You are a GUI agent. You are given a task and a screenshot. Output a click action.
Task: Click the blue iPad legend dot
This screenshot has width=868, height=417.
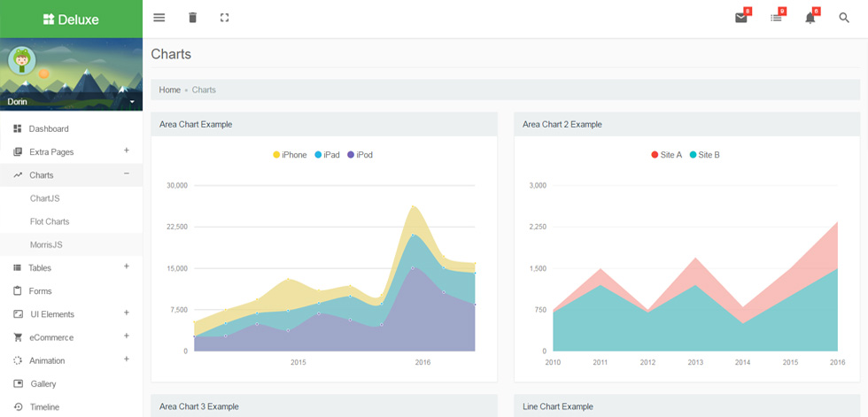(318, 155)
